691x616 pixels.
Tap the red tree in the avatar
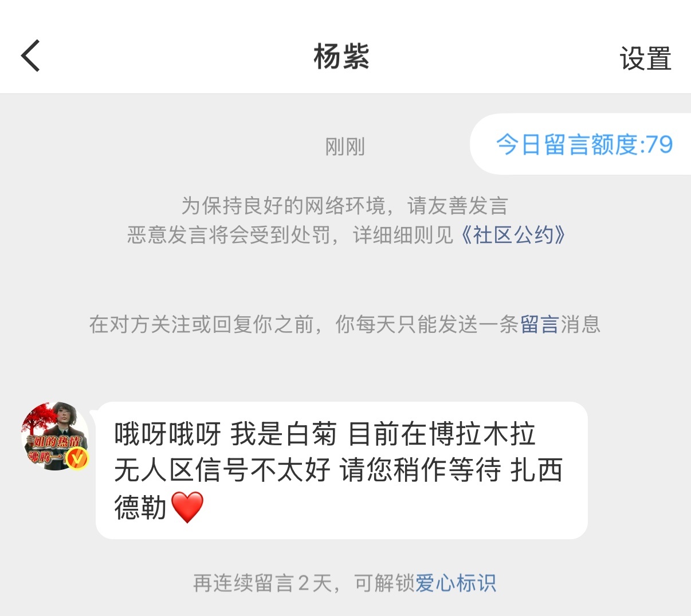[38, 423]
